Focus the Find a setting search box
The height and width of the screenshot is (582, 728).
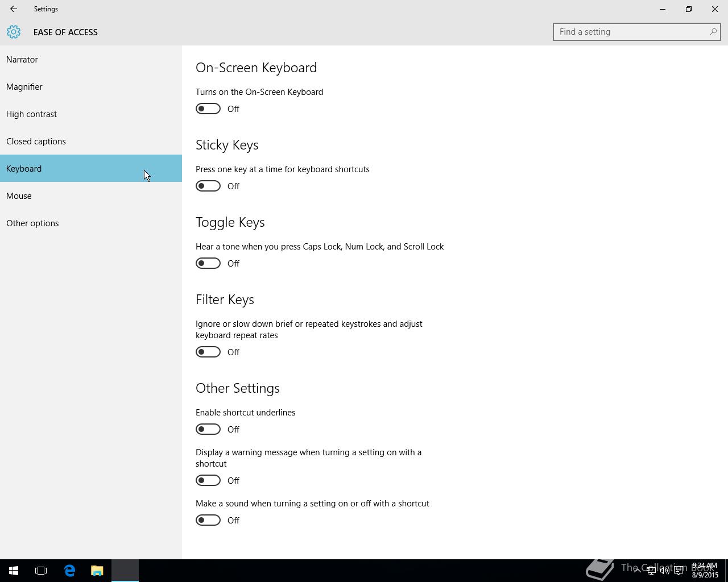(636, 32)
